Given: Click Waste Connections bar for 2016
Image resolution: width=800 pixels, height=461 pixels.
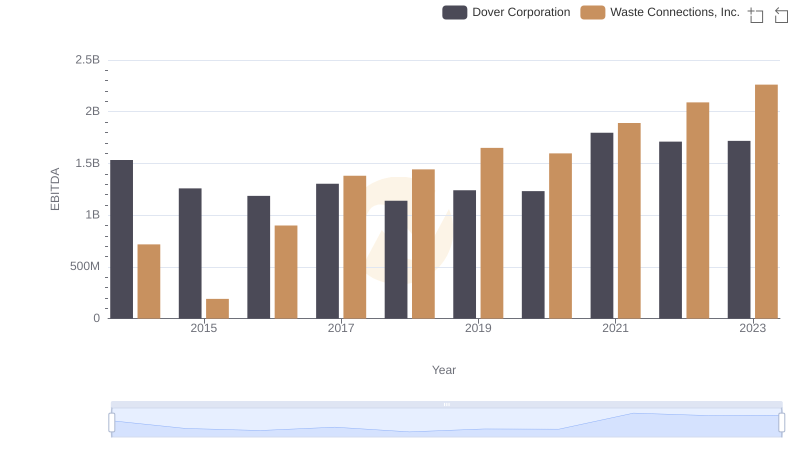Looking at the screenshot, I should [x=286, y=272].
